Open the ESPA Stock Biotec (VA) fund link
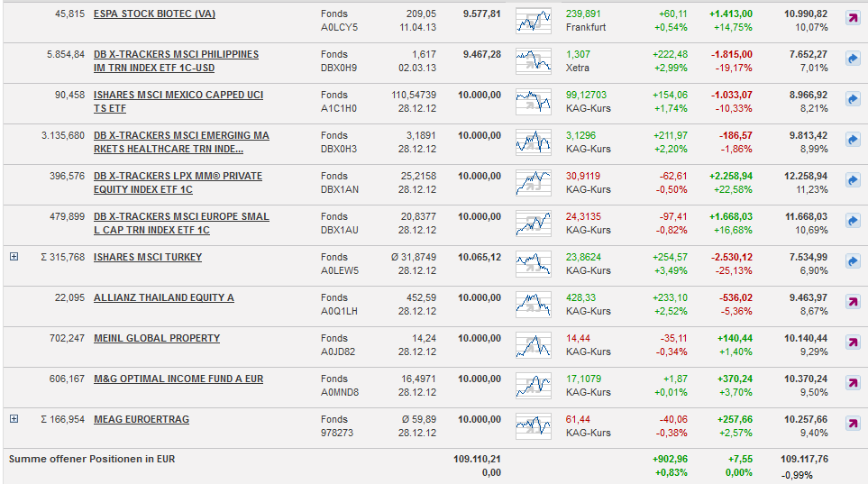Screen dimensions: 868x484 click(154, 14)
